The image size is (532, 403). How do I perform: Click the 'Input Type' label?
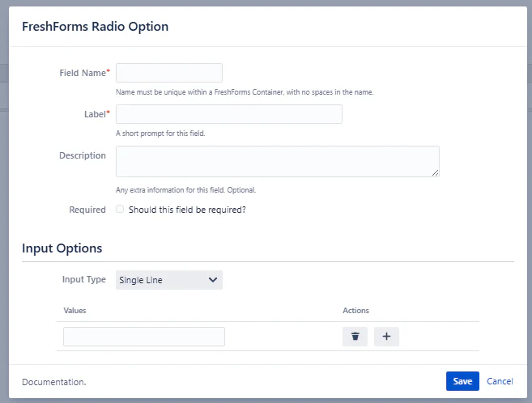84,280
